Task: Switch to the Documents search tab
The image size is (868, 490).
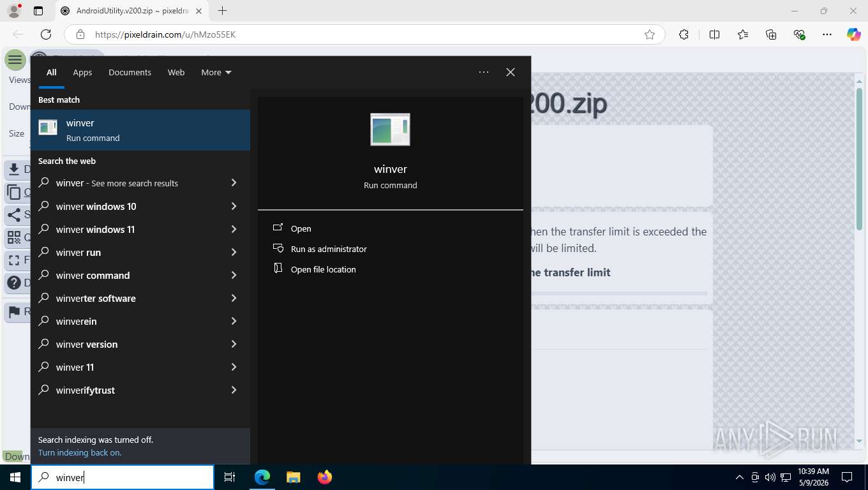Action: coord(130,72)
